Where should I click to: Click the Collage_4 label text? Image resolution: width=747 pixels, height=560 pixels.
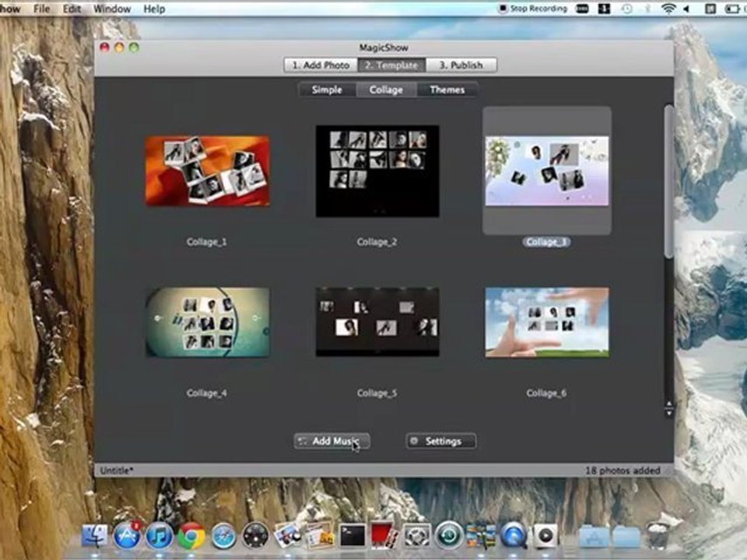207,393
